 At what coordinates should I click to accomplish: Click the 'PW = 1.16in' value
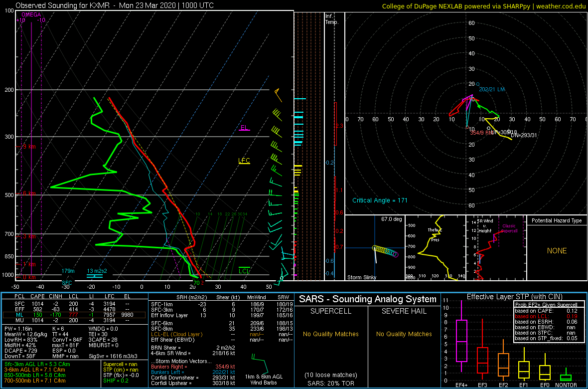pos(19,329)
